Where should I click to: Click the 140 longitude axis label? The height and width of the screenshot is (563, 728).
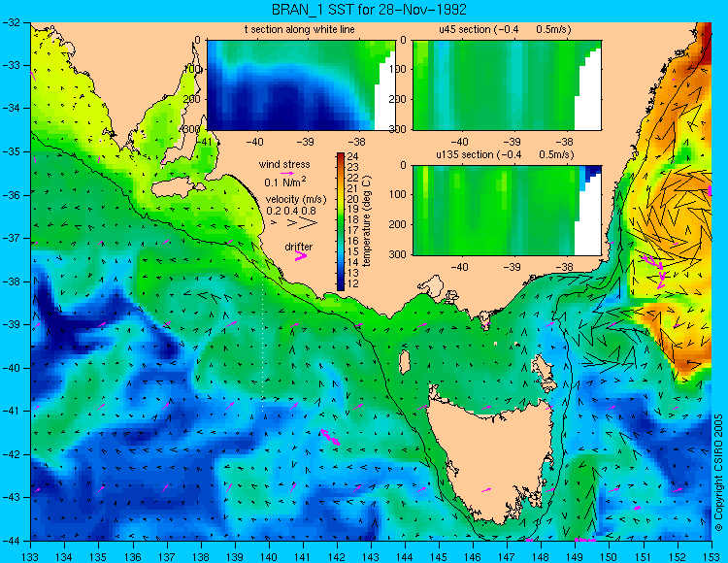[x=268, y=556]
